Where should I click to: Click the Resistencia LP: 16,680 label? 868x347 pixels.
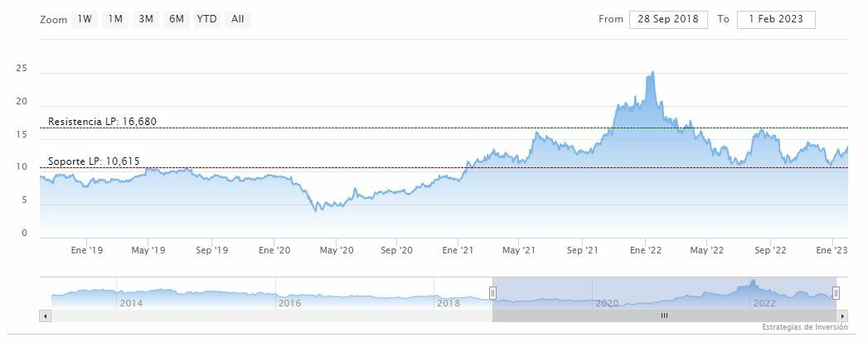point(102,122)
